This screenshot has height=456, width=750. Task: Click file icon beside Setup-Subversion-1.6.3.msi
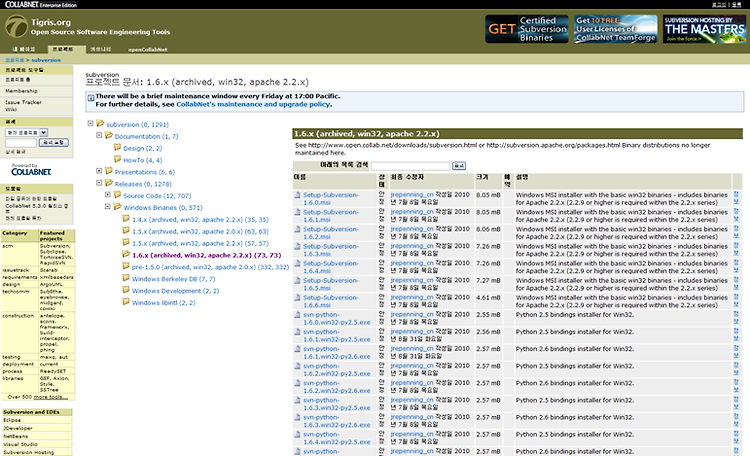tap(298, 246)
